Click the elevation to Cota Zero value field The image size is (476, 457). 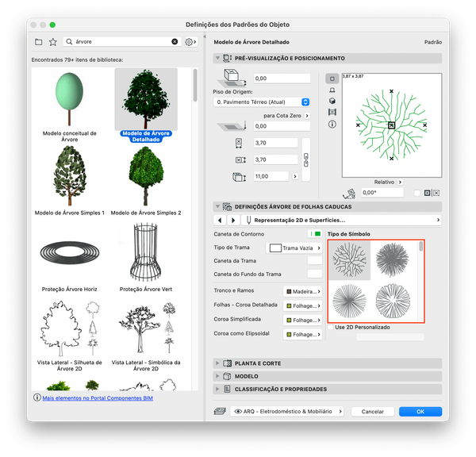coord(282,126)
